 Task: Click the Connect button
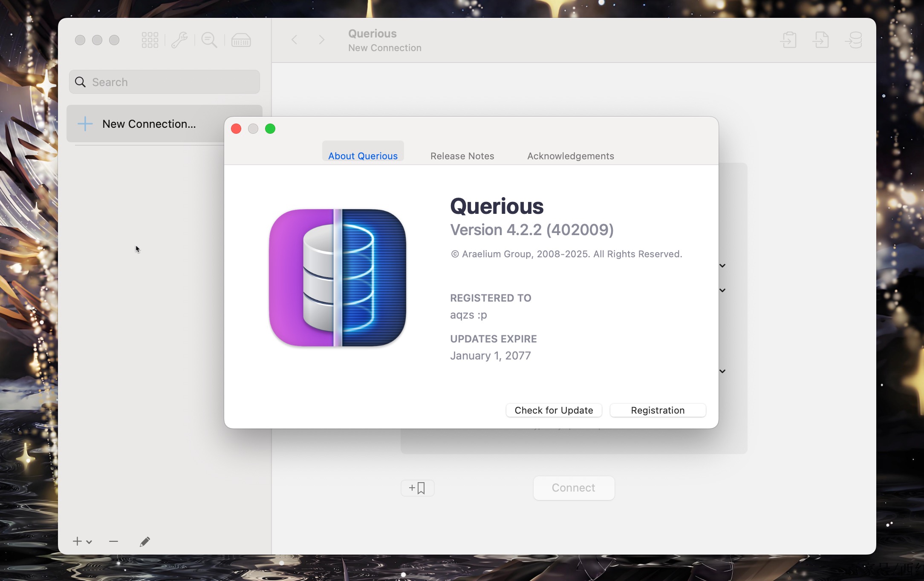click(574, 488)
